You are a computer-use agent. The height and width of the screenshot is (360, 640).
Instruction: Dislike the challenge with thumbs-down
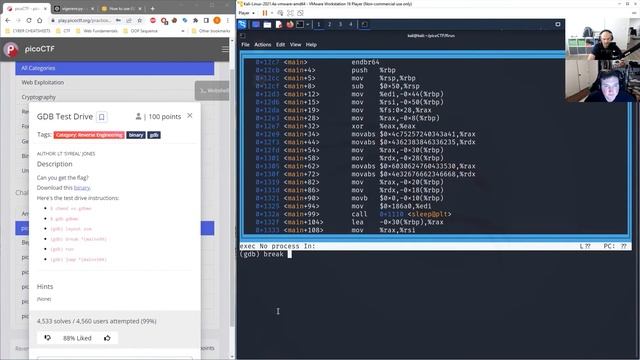click(47, 338)
